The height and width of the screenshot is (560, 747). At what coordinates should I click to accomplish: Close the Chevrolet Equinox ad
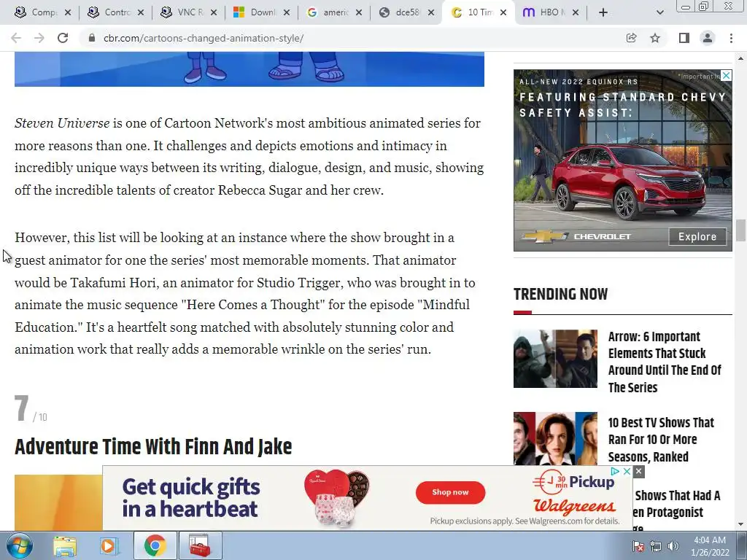(726, 75)
